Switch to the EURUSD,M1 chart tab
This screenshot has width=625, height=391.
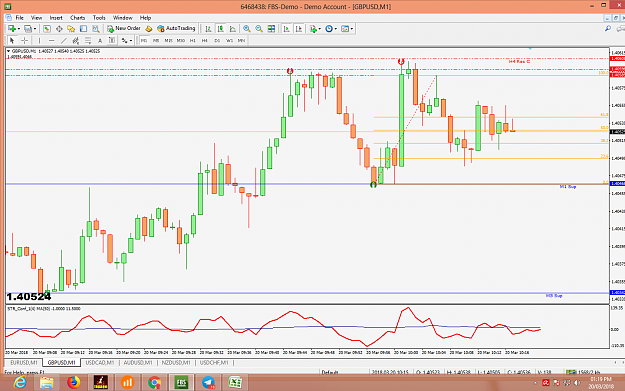(24, 363)
